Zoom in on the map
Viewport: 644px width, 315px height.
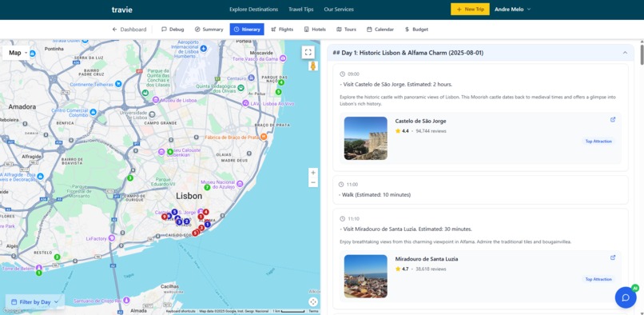[x=313, y=173]
